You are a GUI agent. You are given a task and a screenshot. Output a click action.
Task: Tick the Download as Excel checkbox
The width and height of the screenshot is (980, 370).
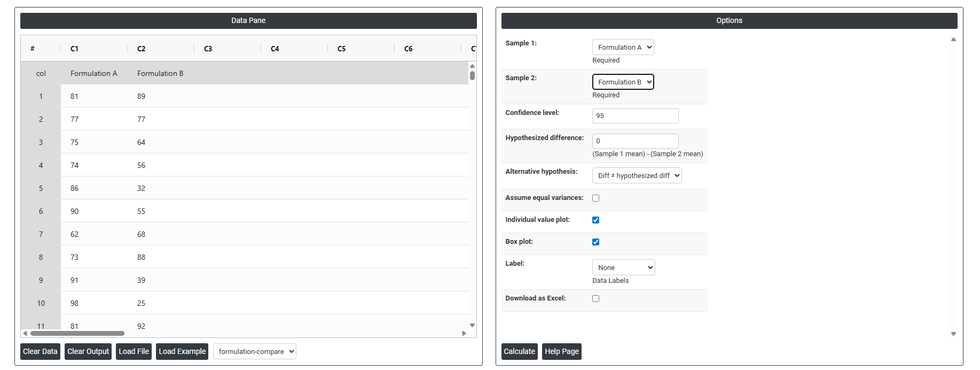pos(595,299)
